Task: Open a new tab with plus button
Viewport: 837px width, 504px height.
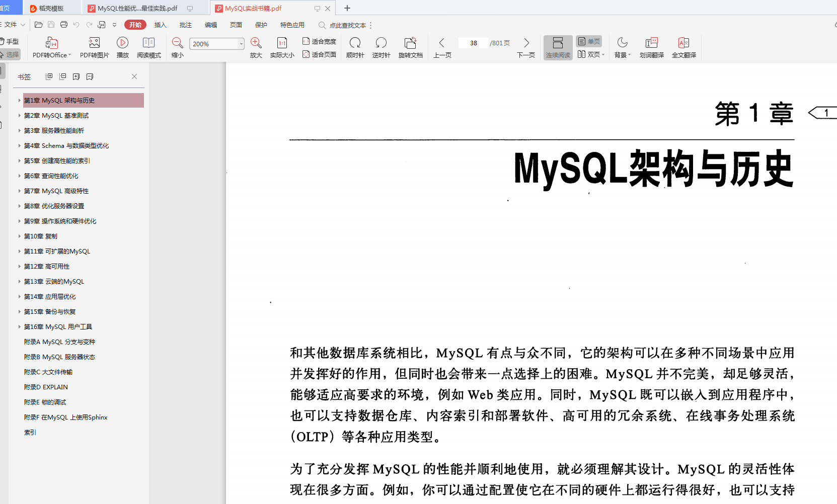Action: tap(347, 8)
